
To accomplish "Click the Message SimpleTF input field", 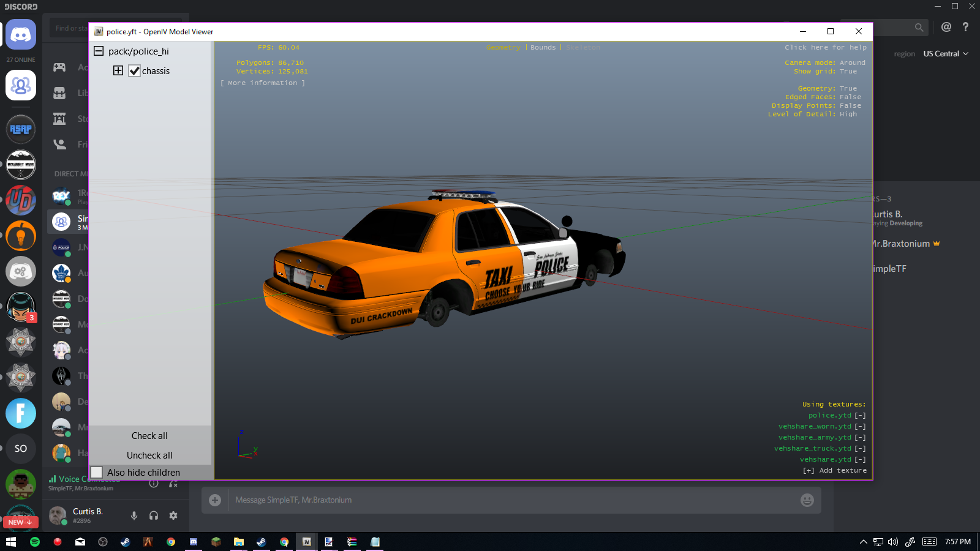I will [508, 500].
